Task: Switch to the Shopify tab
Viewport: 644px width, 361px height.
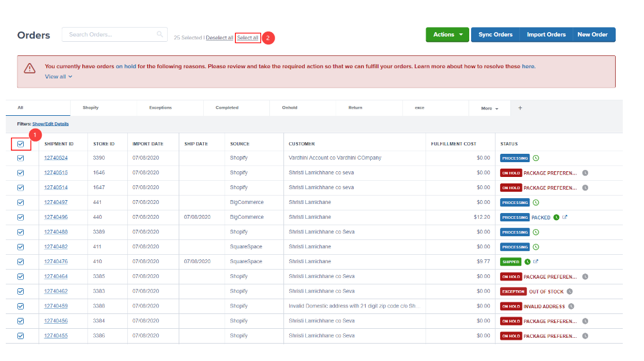Action: tap(103, 107)
